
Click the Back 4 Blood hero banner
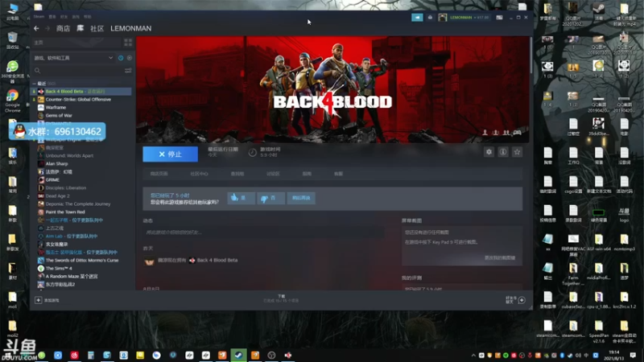332,89
